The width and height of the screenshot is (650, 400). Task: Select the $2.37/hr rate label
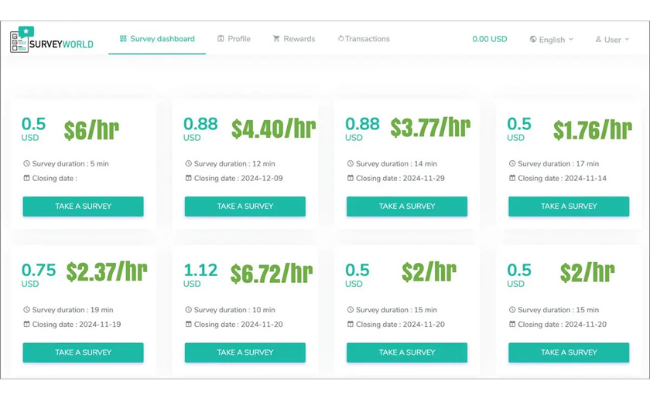point(107,272)
